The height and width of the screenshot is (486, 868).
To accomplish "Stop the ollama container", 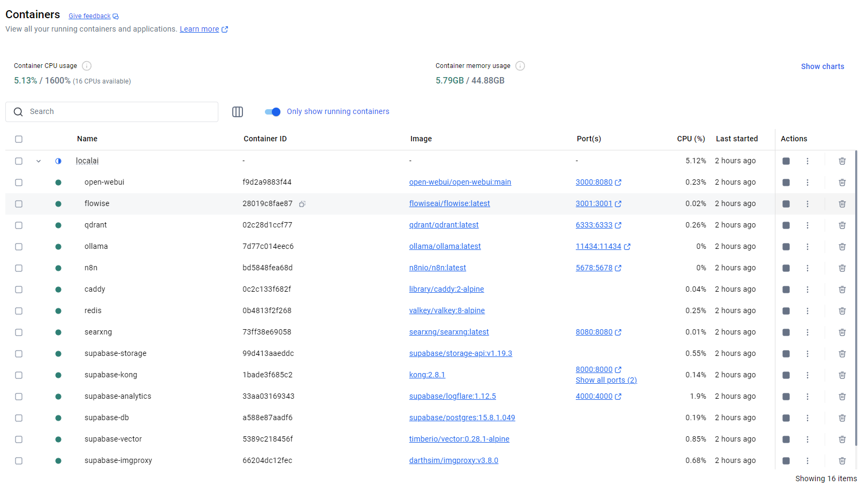I will pyautogui.click(x=786, y=247).
